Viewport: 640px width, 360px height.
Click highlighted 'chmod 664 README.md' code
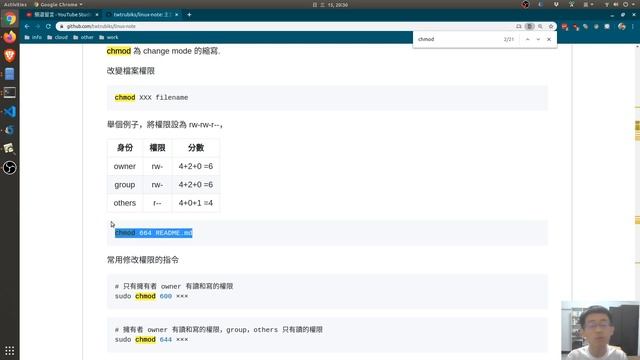[153, 233]
